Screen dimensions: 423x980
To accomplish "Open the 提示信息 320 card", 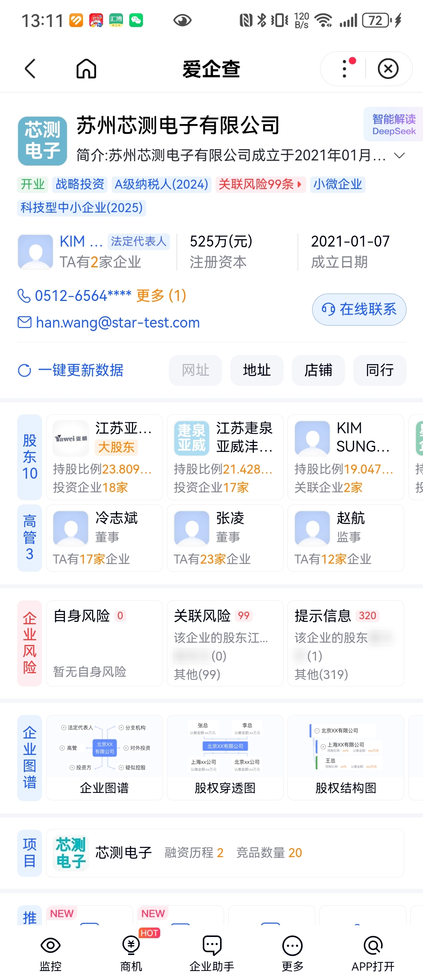I will [x=346, y=643].
